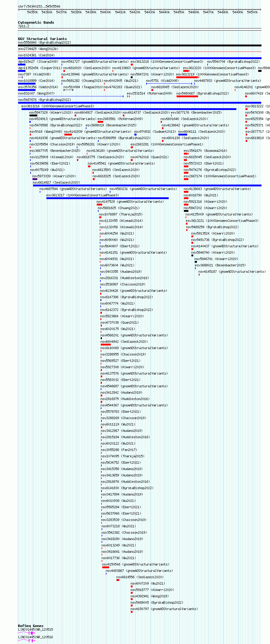Click the LINC01445|NR_120516 gene label
The width and height of the screenshot is (270, 644).
tap(35, 637)
